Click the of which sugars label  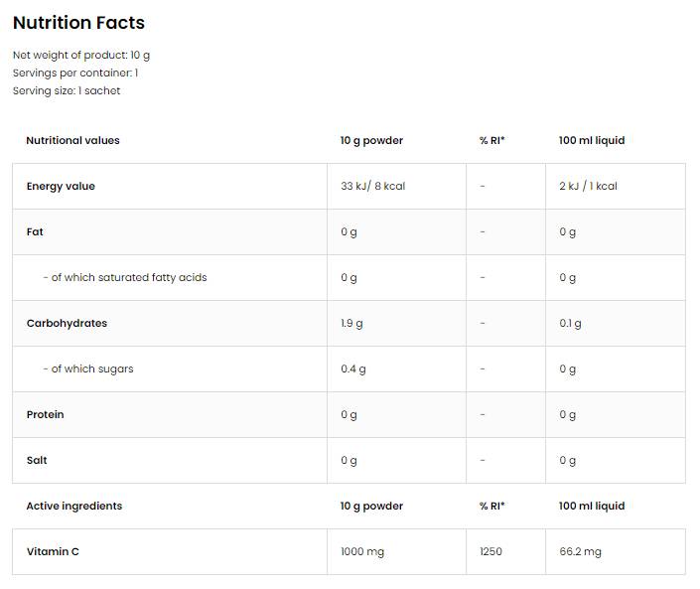click(87, 369)
